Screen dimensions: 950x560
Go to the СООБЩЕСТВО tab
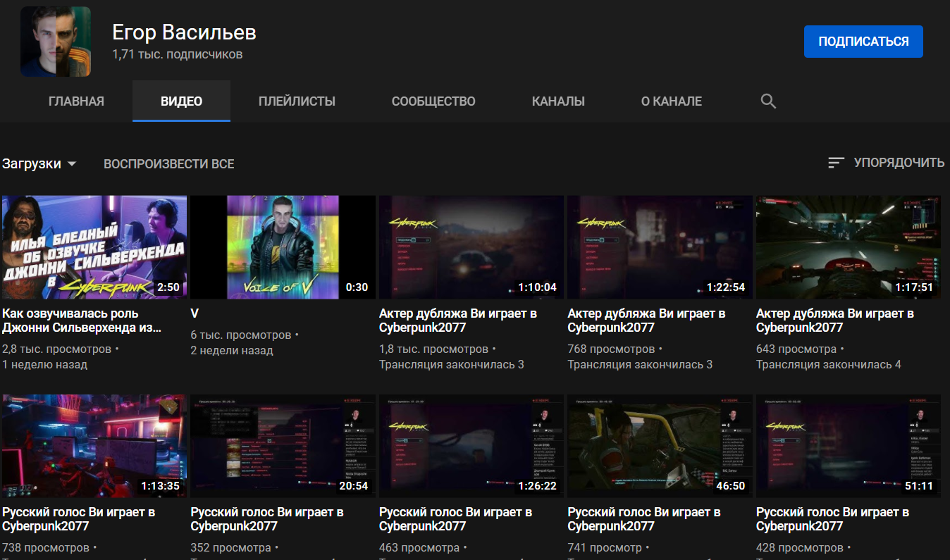(433, 101)
